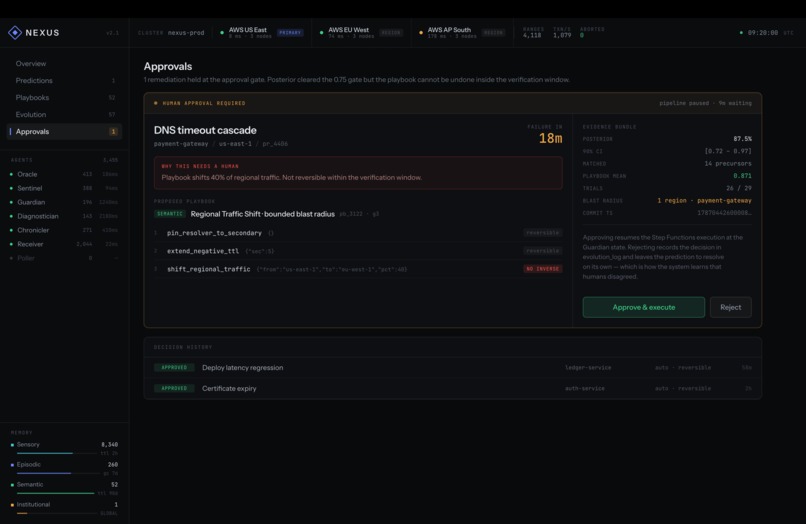Click the amber dot before Human Approval Required
The width and height of the screenshot is (806, 524).
[x=156, y=103]
